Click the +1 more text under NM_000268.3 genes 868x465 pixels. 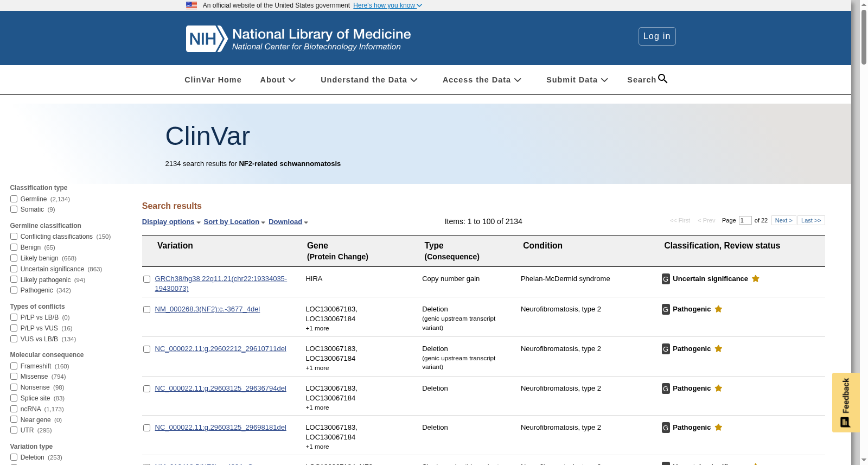click(x=317, y=328)
